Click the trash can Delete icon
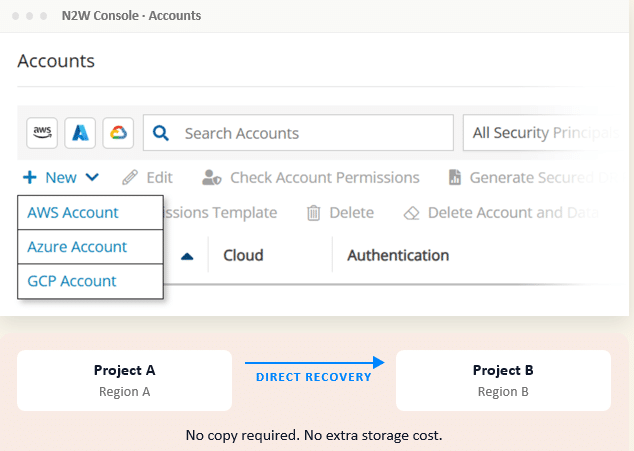Image resolution: width=634 pixels, height=451 pixels. point(313,213)
